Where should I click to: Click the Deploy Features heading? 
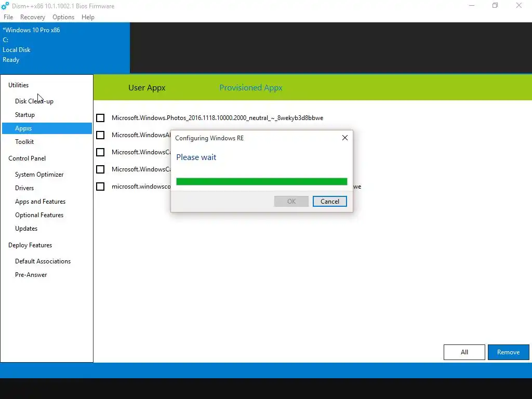[30, 245]
